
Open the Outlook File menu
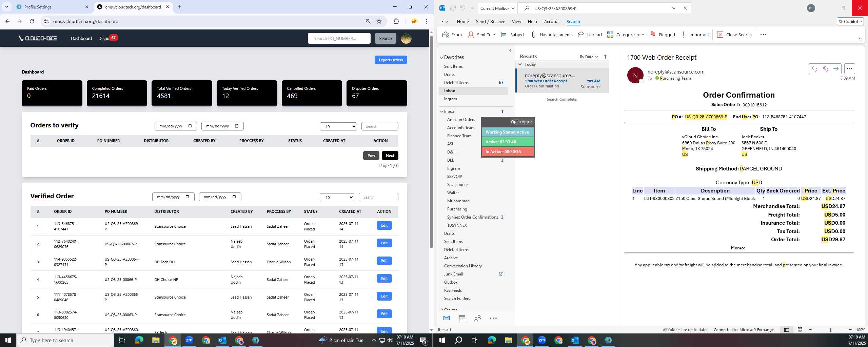coord(445,21)
